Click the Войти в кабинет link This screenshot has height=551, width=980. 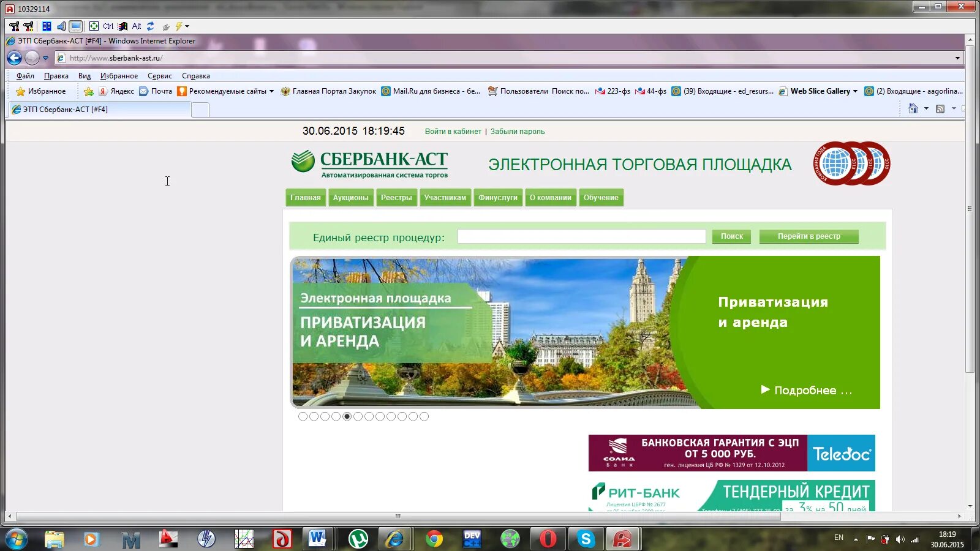point(453,132)
